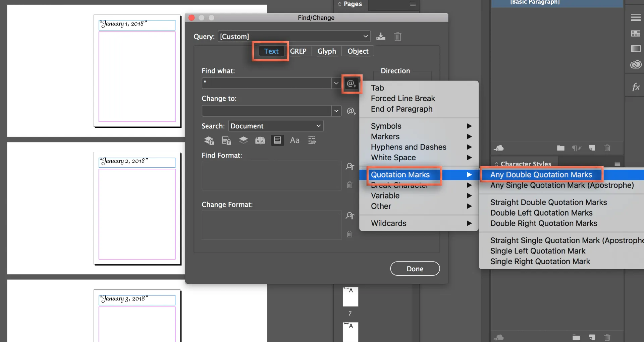Toggle Include Master Pages in search
This screenshot has width=644, height=342.
[x=260, y=140]
